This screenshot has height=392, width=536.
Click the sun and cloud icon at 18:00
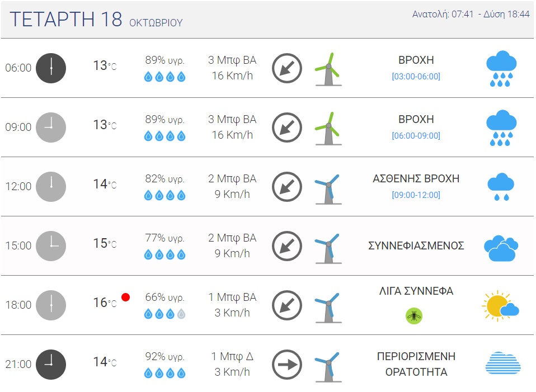pos(500,306)
